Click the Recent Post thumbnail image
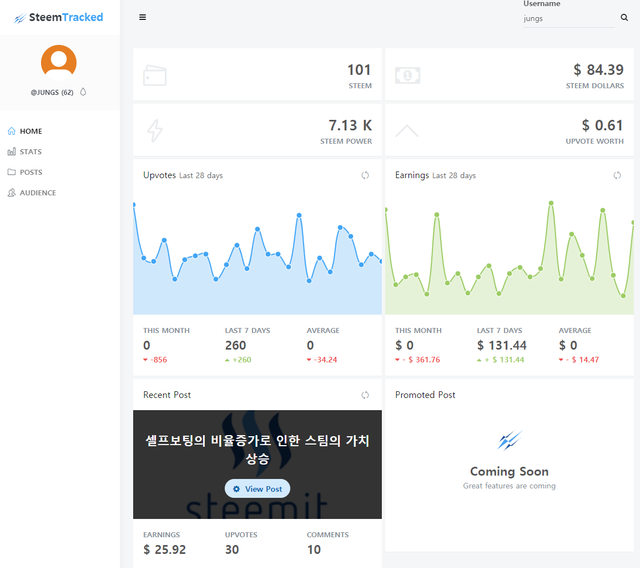The width and height of the screenshot is (640, 568). pos(258,464)
